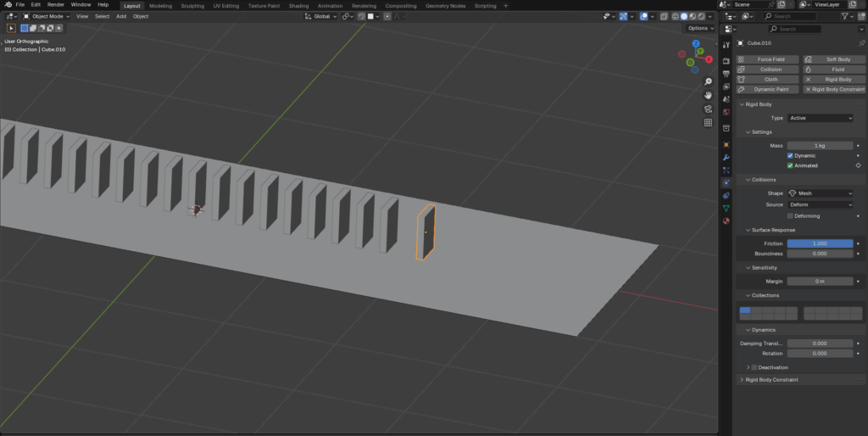Screen dimensions: 868x436
Task: Enable the Deactivation checkbox
Action: tap(754, 367)
